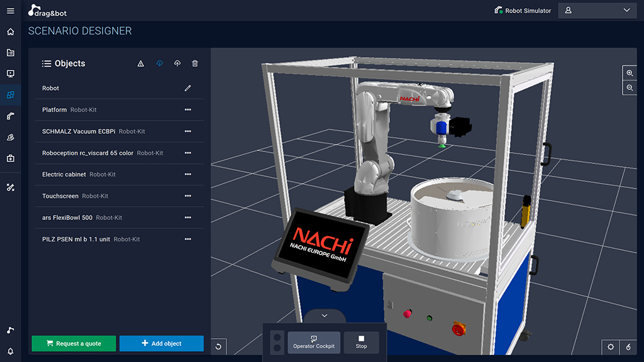Open the operator person sidebar icon
This screenshot has height=362, width=644.
click(x=11, y=137)
